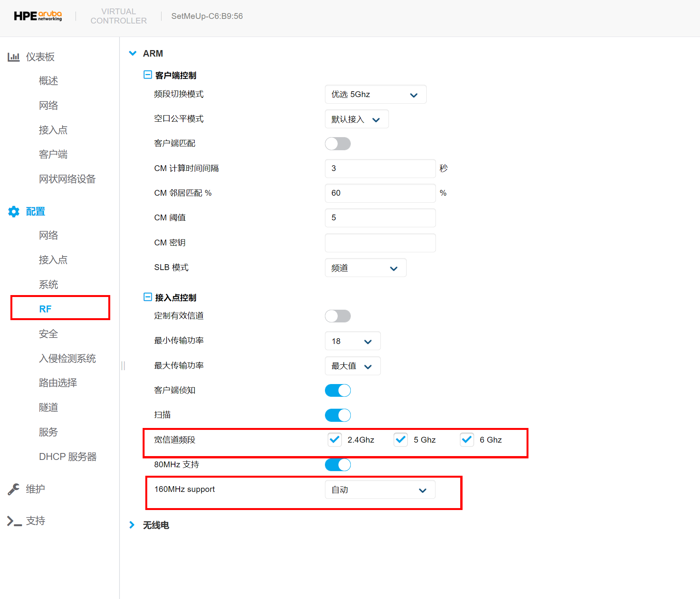Click the maintenance wrench icon
This screenshot has height=599, width=700.
(x=13, y=489)
